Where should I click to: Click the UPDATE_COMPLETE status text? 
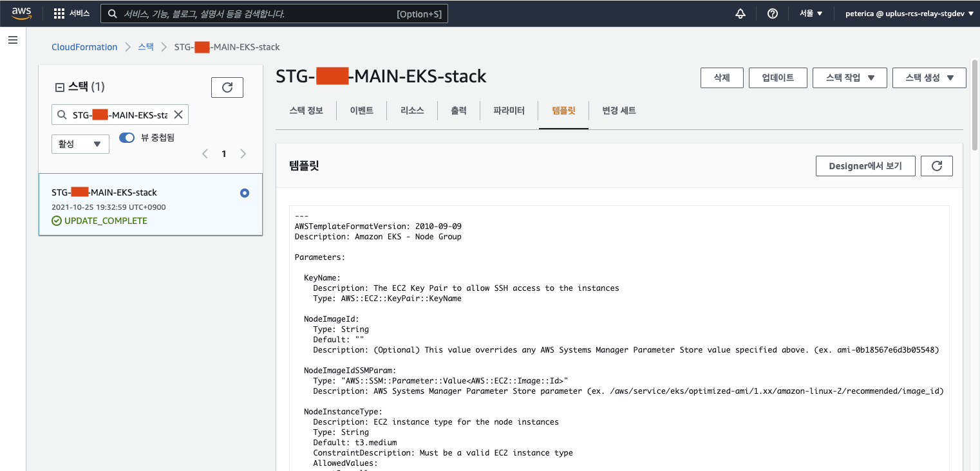click(106, 221)
